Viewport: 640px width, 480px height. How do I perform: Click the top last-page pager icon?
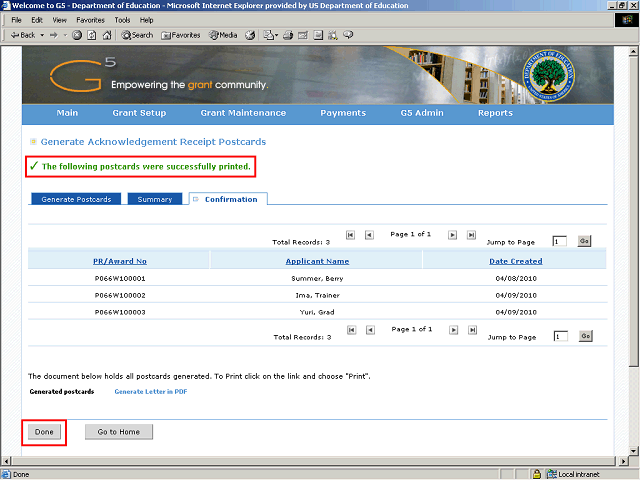point(471,235)
